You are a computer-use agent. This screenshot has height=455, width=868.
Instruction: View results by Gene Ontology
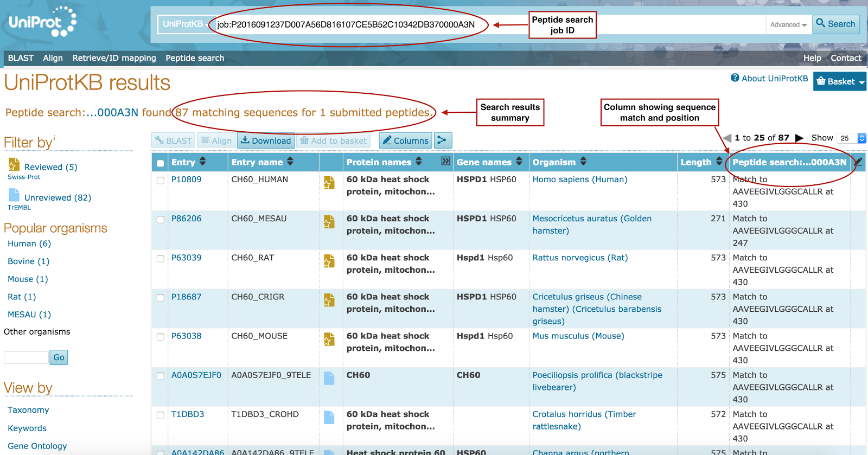[37, 446]
